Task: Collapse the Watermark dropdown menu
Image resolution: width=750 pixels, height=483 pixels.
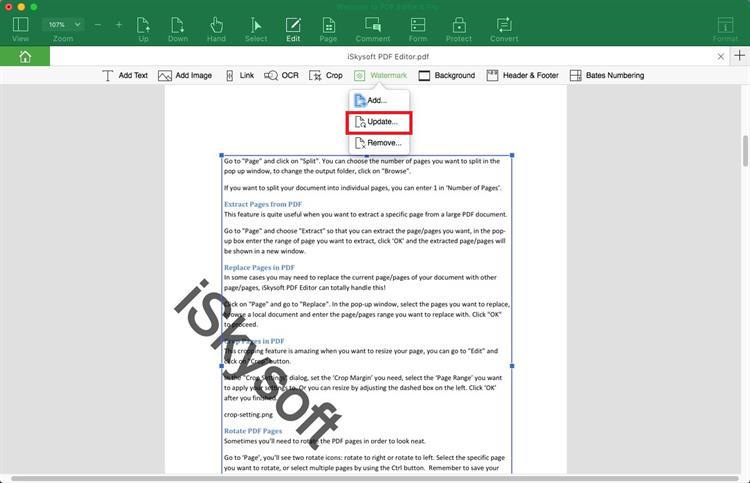Action: click(x=381, y=76)
